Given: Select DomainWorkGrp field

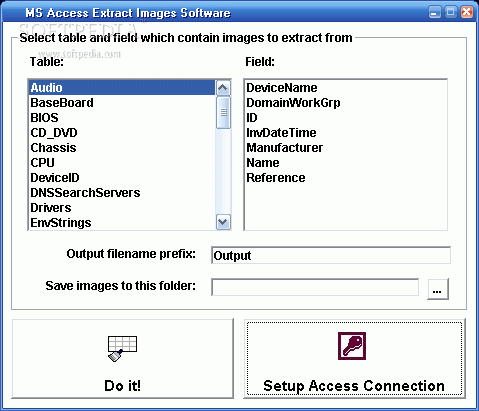Looking at the screenshot, I should pyautogui.click(x=345, y=103).
